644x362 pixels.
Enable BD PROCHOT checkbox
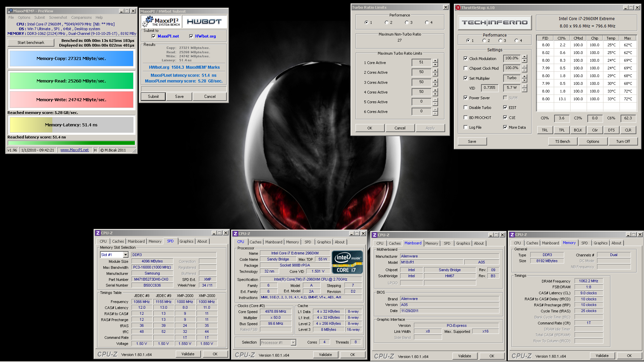(466, 117)
